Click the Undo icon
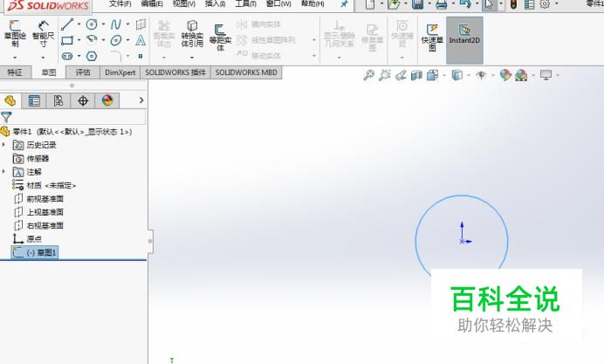Image resolution: width=604 pixels, height=364 pixels. (465, 4)
